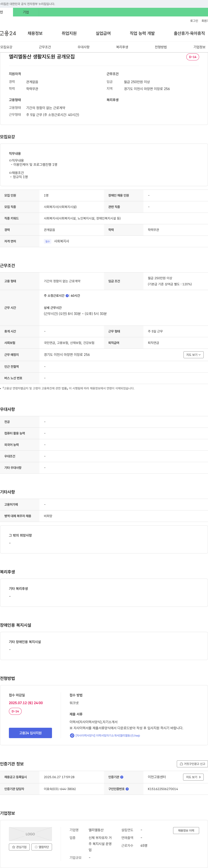208x868 pixels.
Task: Select registration time 2025.06.27 17:59:28
Action: click(x=59, y=777)
